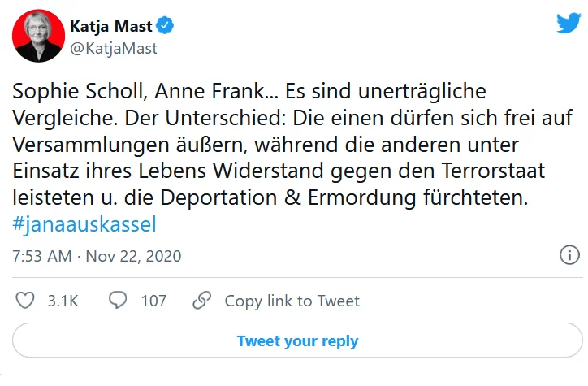Click the 107 replies count
The height and width of the screenshot is (386, 588).
[153, 301]
